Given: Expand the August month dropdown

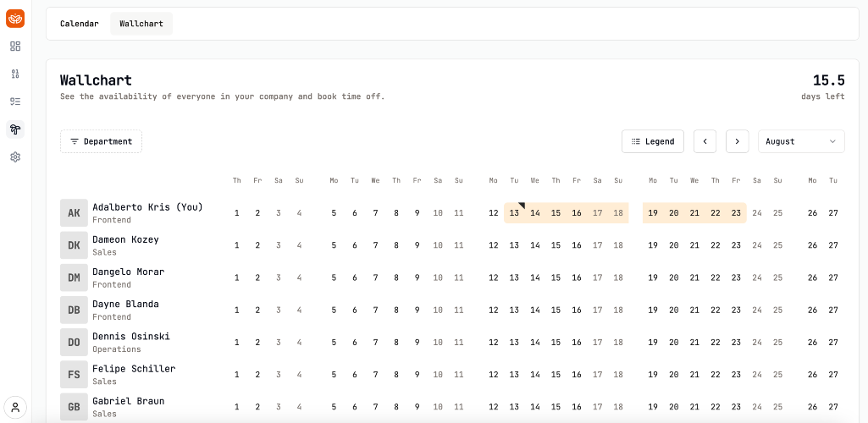Looking at the screenshot, I should point(801,141).
